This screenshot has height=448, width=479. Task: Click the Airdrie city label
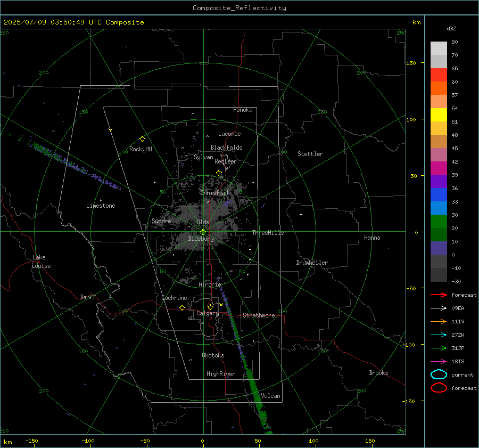tap(210, 284)
